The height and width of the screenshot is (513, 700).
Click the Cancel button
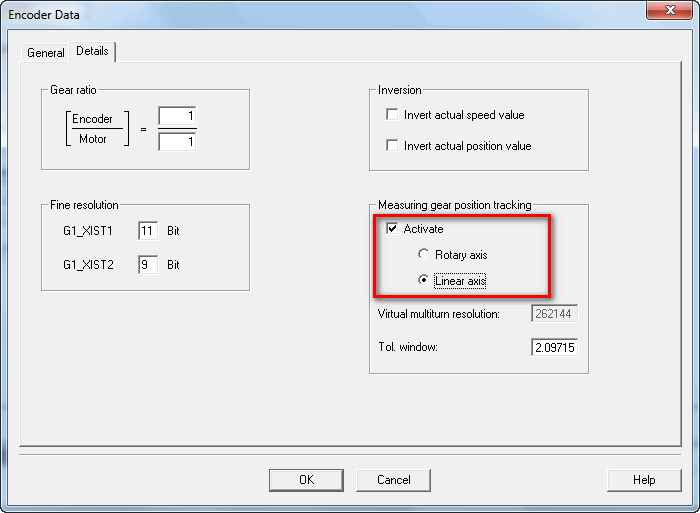[393, 480]
